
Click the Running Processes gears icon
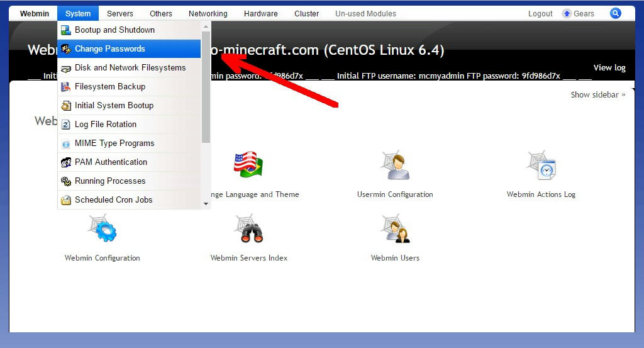[65, 181]
